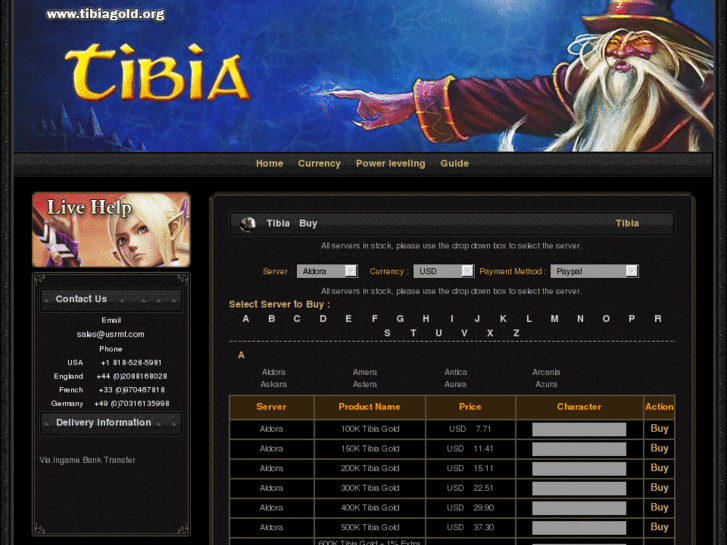Jump to servers starting with letter I
Image resolution: width=727 pixels, height=545 pixels.
point(452,319)
